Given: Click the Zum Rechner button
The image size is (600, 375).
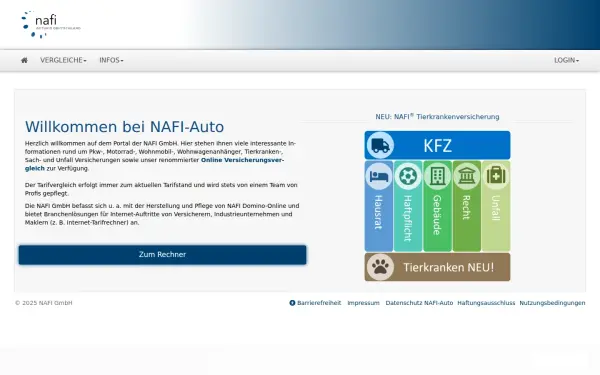Looking at the screenshot, I should (162, 254).
